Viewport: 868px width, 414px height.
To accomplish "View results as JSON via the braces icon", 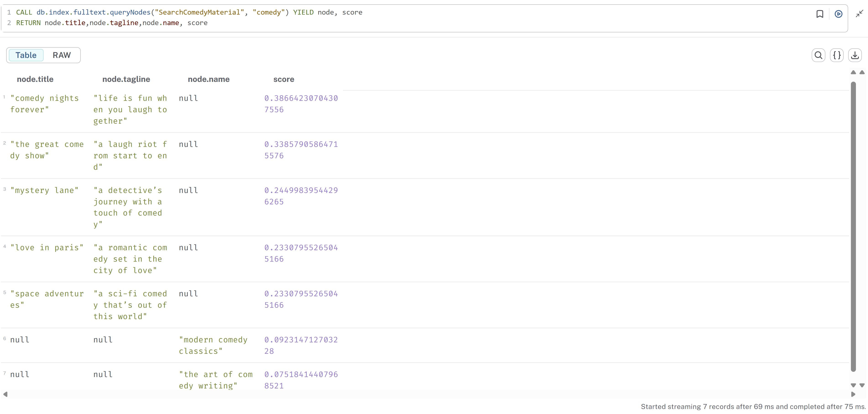I will pos(837,55).
